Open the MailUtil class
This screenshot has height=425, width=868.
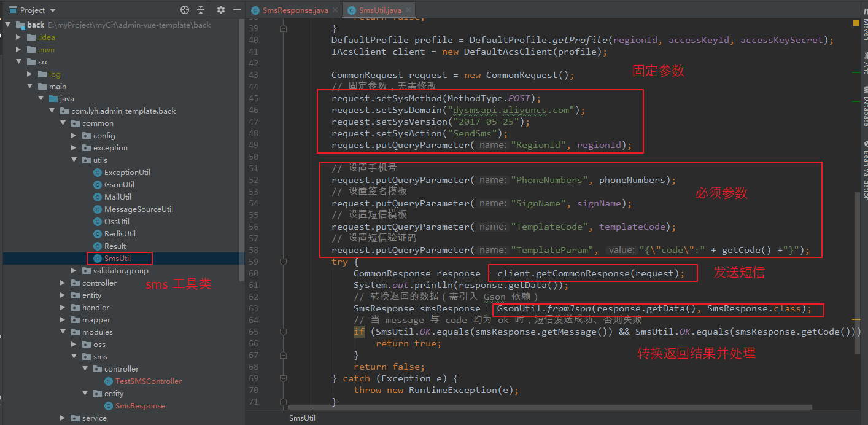click(118, 197)
